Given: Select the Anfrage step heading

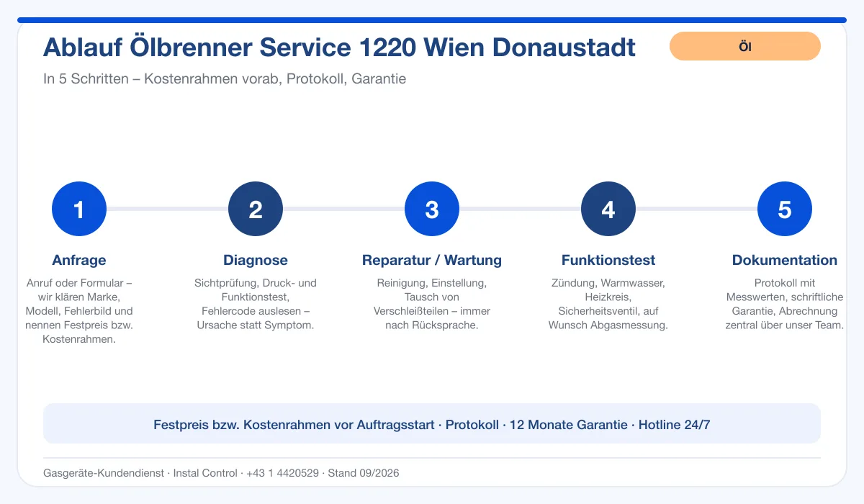Looking at the screenshot, I should [x=79, y=260].
